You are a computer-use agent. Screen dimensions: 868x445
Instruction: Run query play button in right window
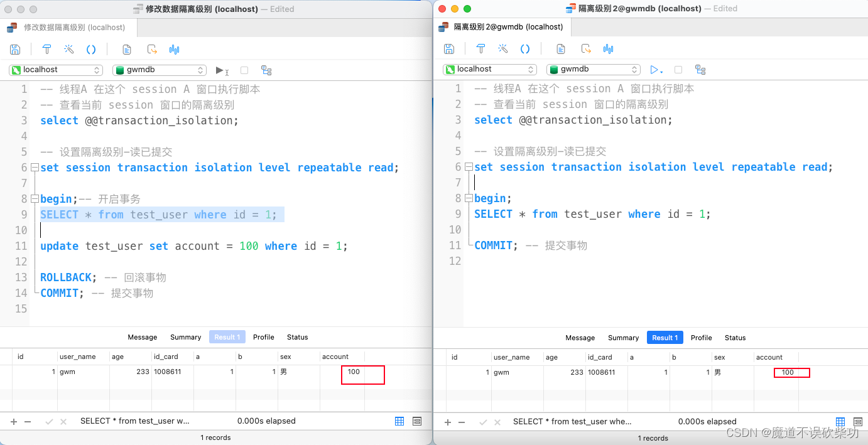656,70
